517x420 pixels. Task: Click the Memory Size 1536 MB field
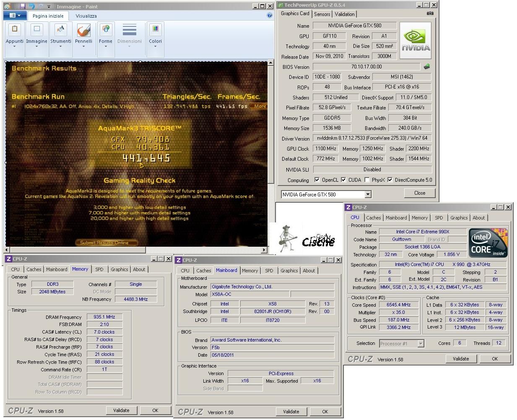[x=332, y=128]
